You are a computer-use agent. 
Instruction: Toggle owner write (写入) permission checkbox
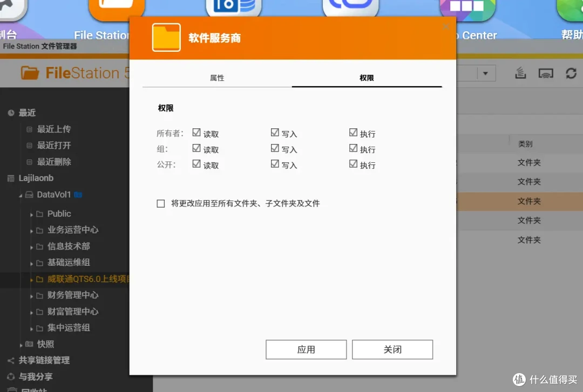coord(275,132)
